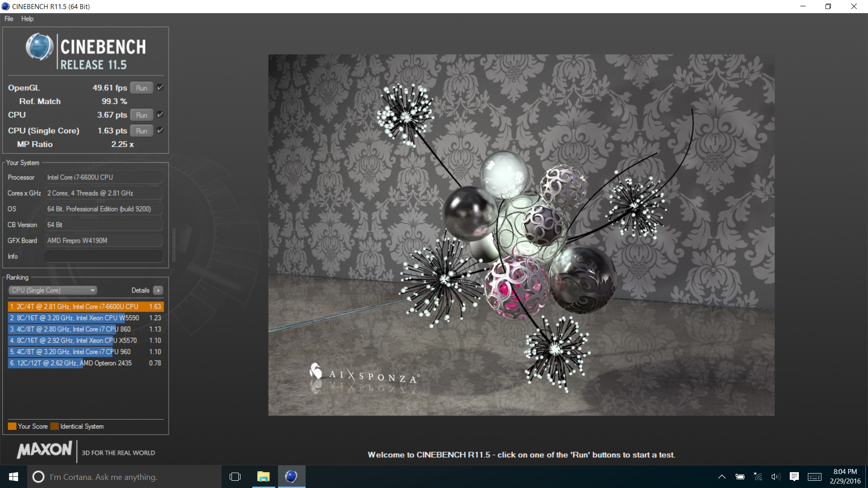Open Task View on taskbar

tap(235, 477)
